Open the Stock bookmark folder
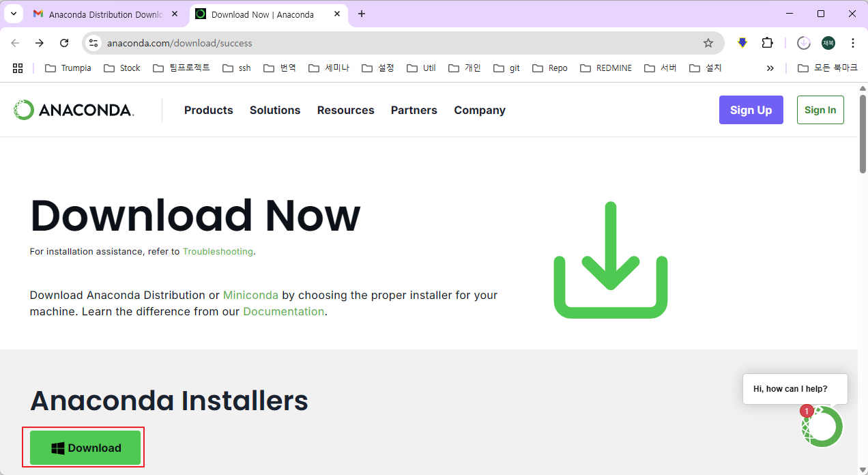 (121, 68)
